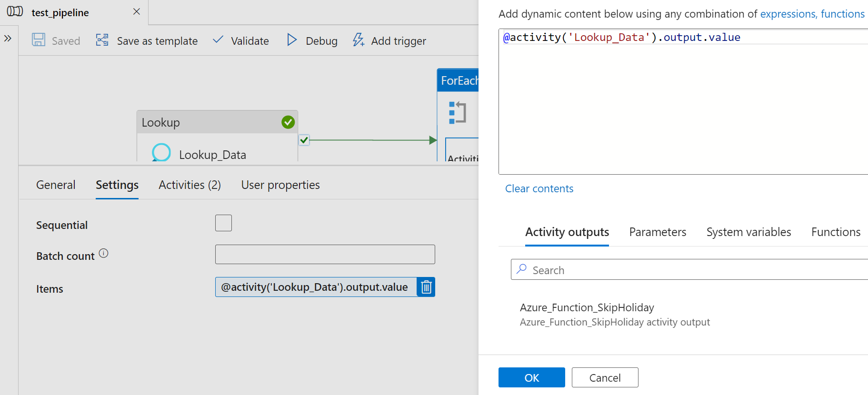
Task: Click Cancel in dynamic content panel
Action: pyautogui.click(x=605, y=377)
